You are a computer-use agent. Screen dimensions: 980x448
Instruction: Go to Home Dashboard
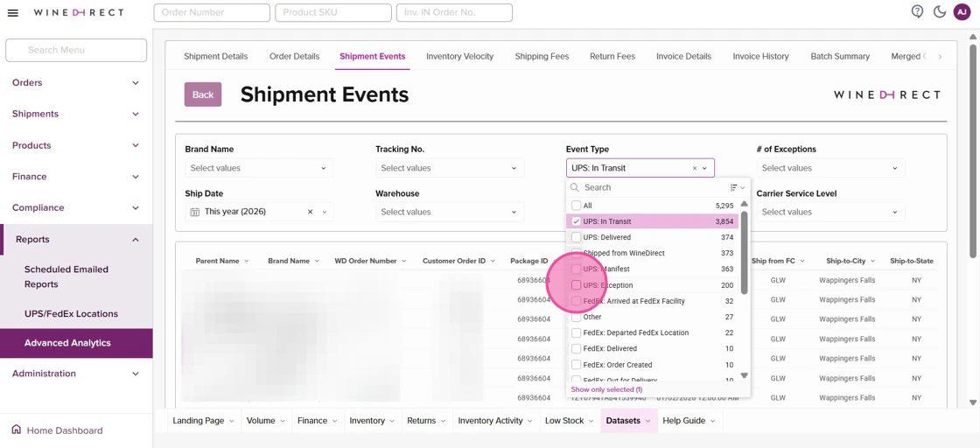click(58, 430)
